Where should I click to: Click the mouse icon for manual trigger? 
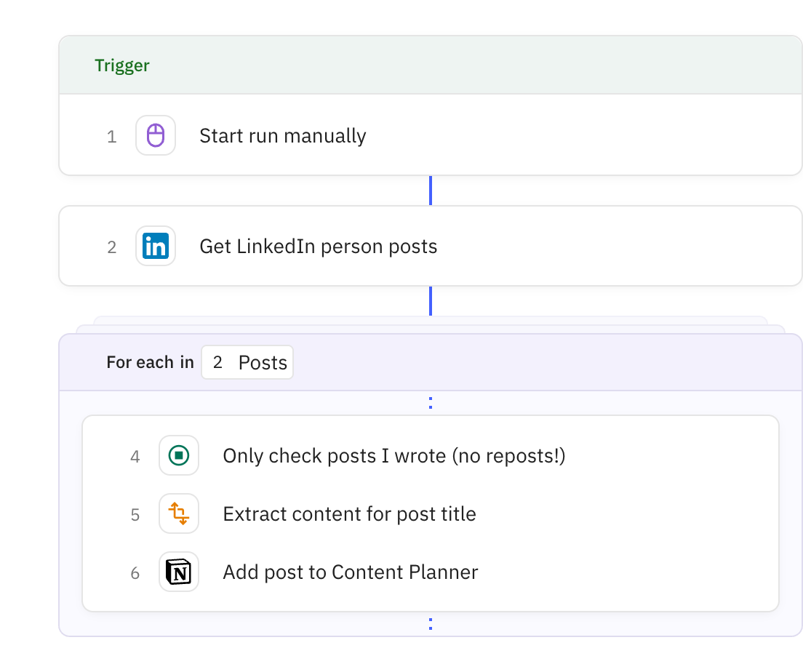pos(156,135)
